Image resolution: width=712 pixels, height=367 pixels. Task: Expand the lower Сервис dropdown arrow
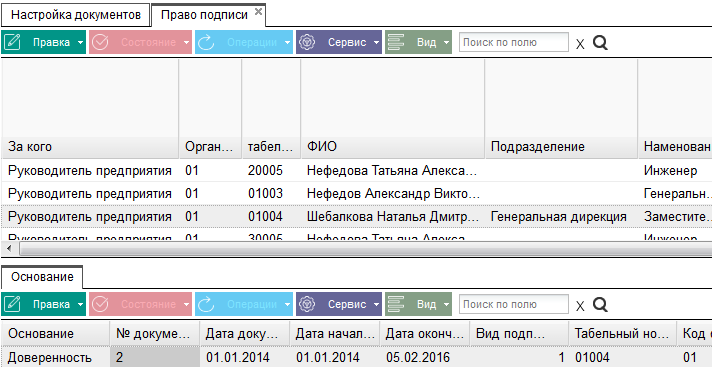click(x=376, y=305)
